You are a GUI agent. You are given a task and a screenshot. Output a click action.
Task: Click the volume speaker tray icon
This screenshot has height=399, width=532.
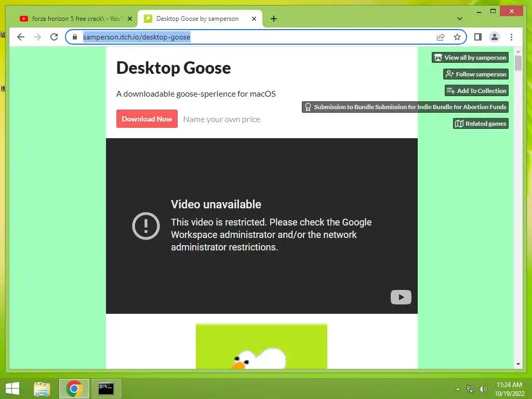tap(483, 389)
